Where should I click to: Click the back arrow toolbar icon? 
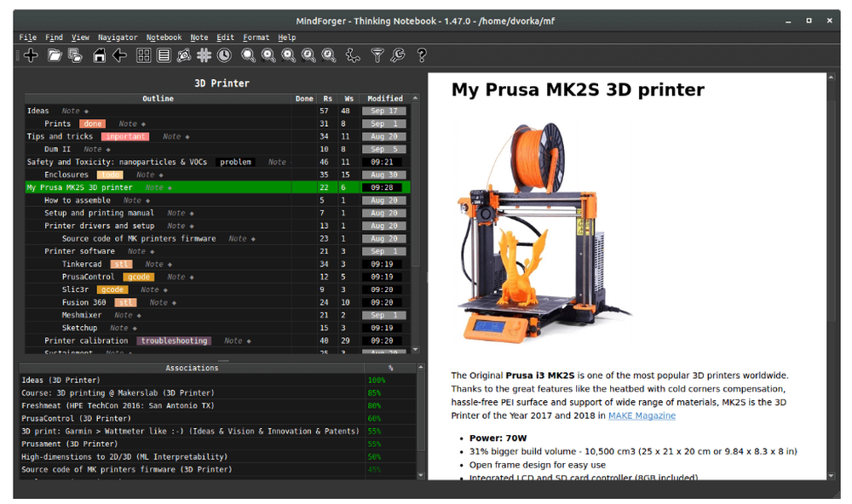point(119,54)
